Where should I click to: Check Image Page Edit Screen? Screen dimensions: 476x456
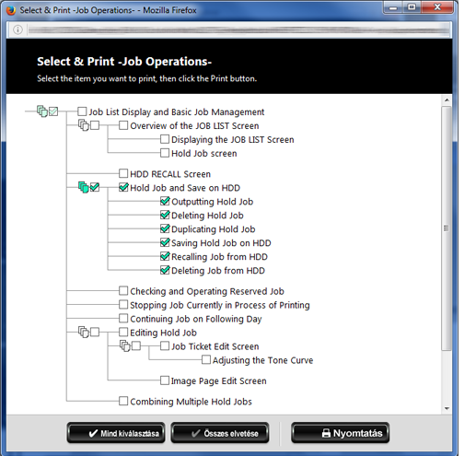coord(165,380)
